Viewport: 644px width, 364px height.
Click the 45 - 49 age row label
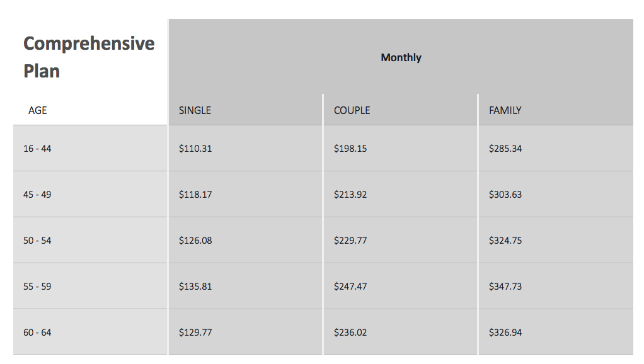(x=37, y=195)
